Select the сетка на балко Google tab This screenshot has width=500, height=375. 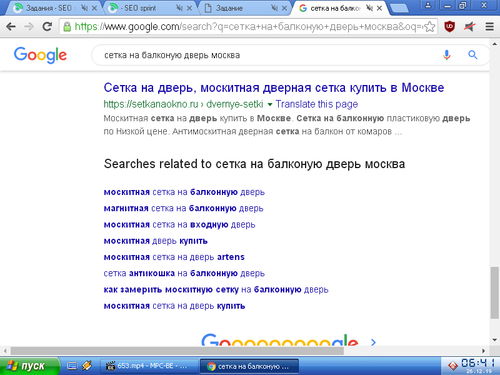pos(335,8)
